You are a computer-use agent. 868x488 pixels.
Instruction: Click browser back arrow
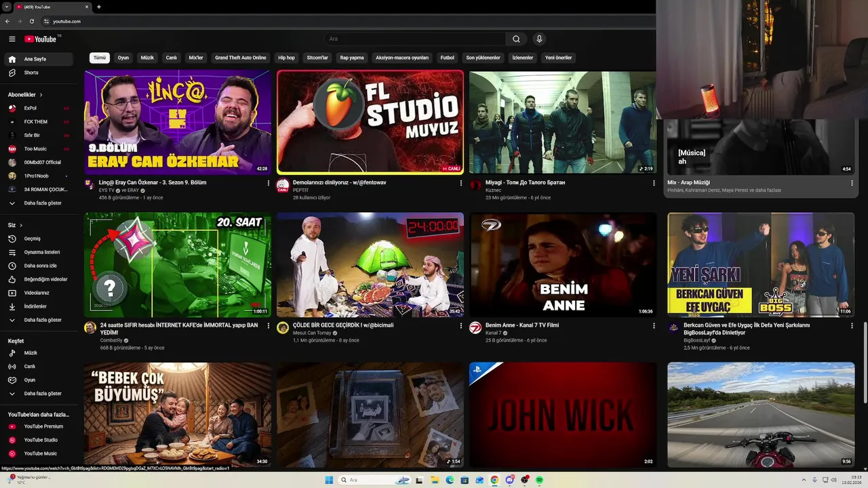point(7,21)
